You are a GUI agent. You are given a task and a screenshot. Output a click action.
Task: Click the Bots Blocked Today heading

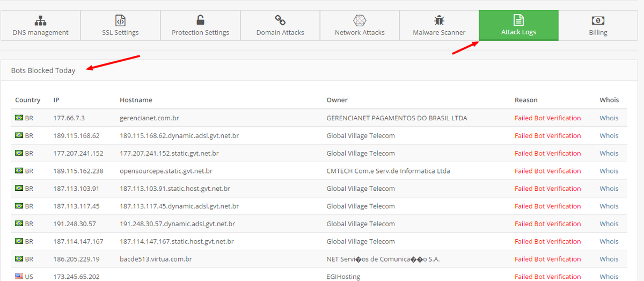pos(43,70)
